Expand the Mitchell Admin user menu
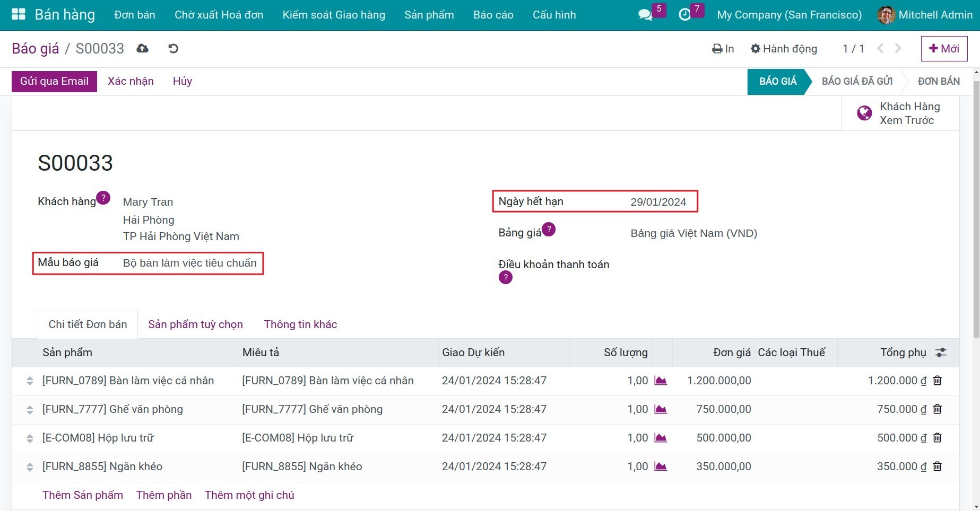This screenshot has height=511, width=980. tap(925, 15)
